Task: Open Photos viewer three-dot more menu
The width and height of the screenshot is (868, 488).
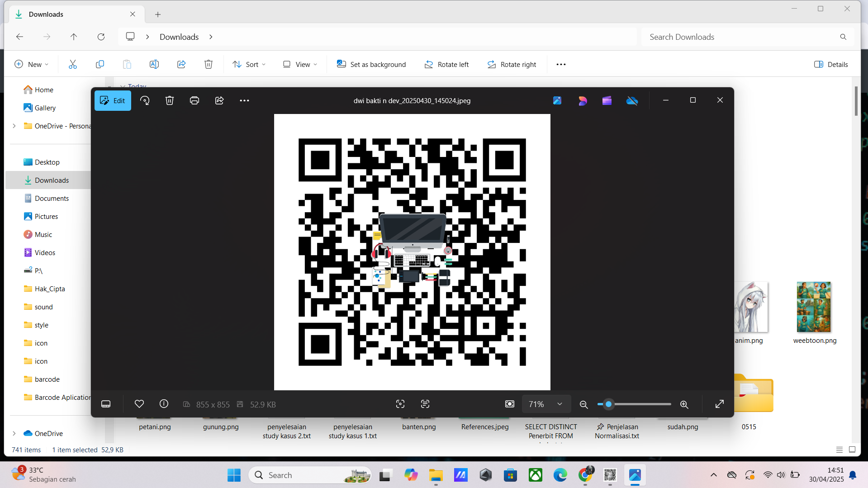Action: click(x=244, y=100)
